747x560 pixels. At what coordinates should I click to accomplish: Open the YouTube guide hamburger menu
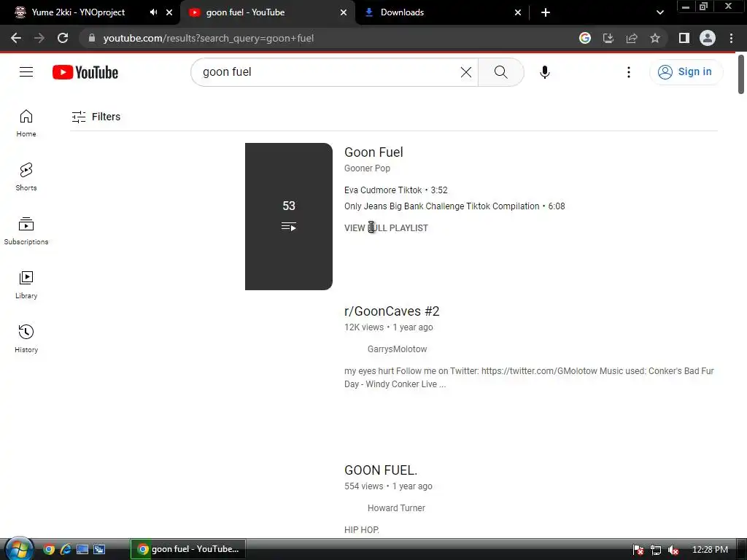click(26, 72)
